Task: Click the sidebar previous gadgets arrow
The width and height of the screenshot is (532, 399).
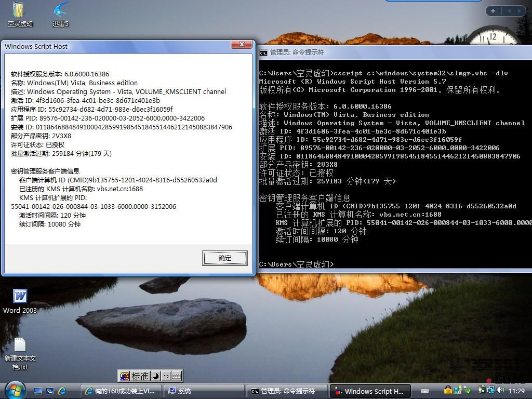Action: 509,11
